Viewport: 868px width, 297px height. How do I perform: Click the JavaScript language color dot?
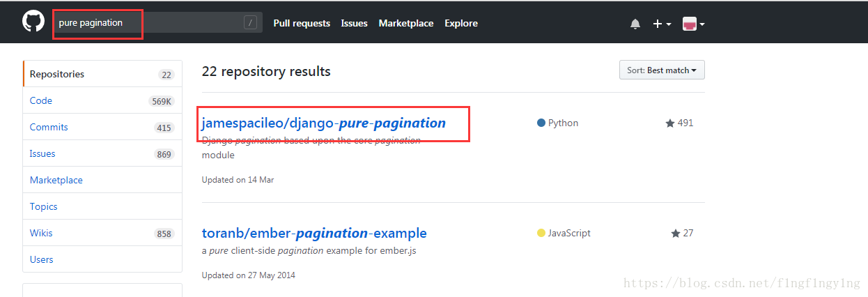pos(541,233)
